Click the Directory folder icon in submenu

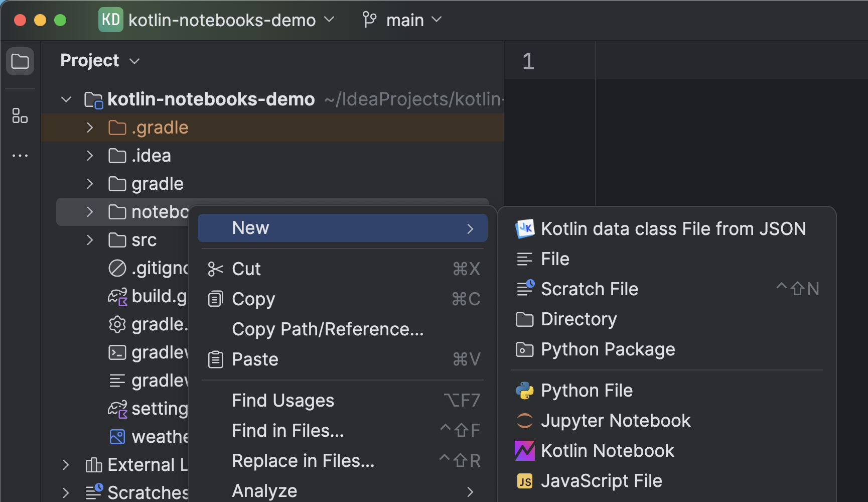525,319
